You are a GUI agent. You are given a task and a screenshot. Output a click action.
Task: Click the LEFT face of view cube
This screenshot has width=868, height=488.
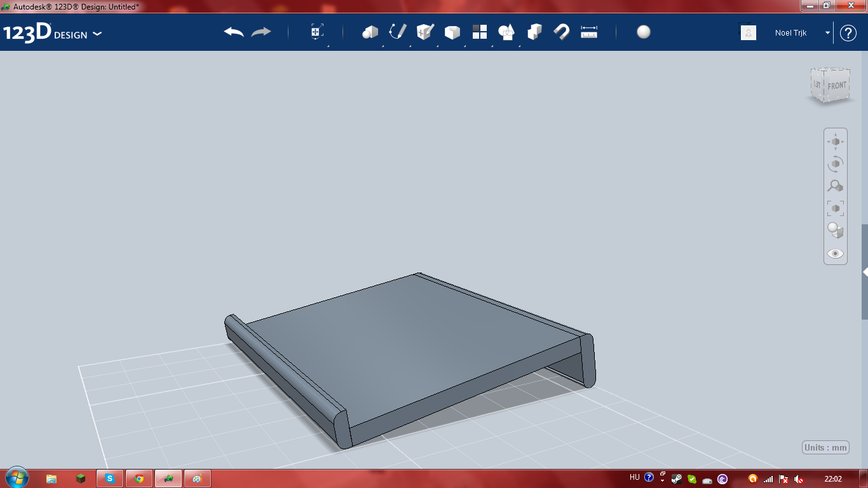click(818, 84)
